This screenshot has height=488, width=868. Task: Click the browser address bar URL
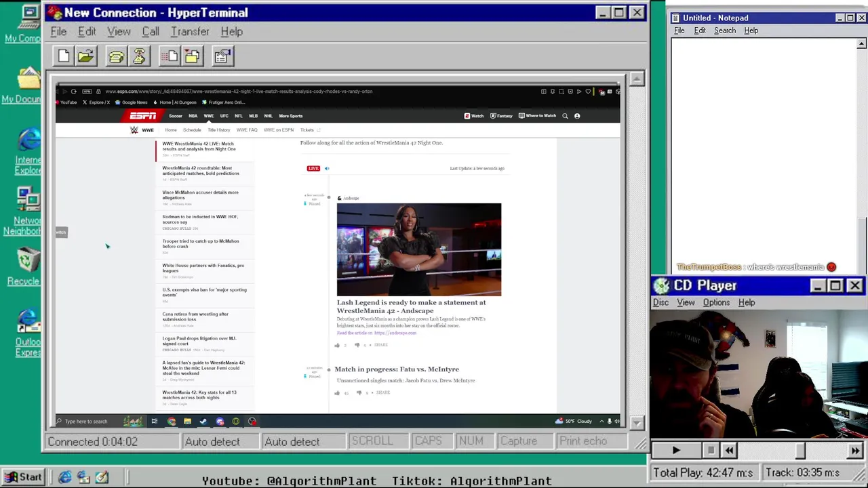[x=239, y=91]
